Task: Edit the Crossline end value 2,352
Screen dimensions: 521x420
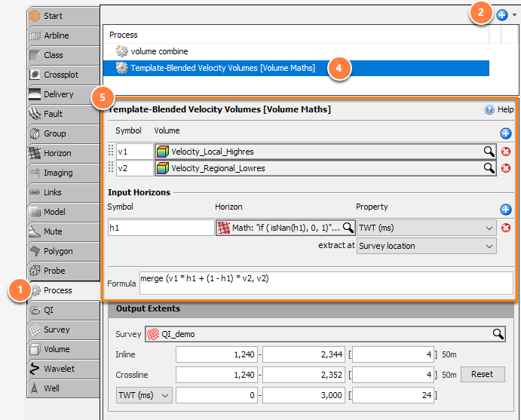Action: (x=304, y=375)
